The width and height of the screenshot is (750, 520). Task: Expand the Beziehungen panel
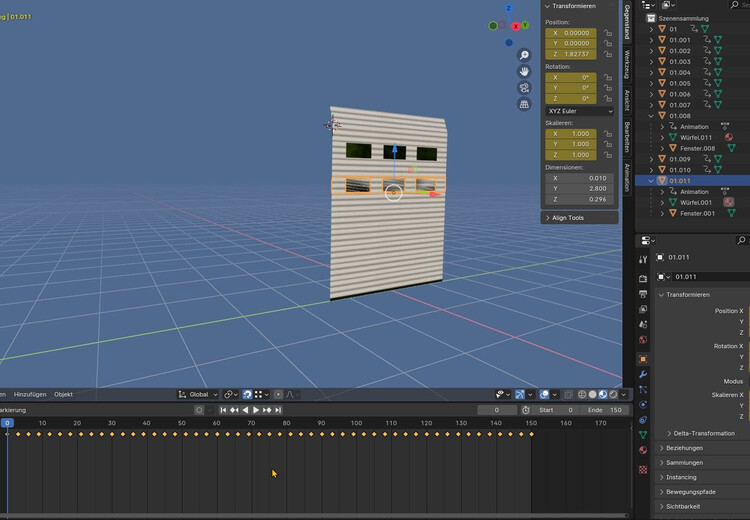point(684,448)
